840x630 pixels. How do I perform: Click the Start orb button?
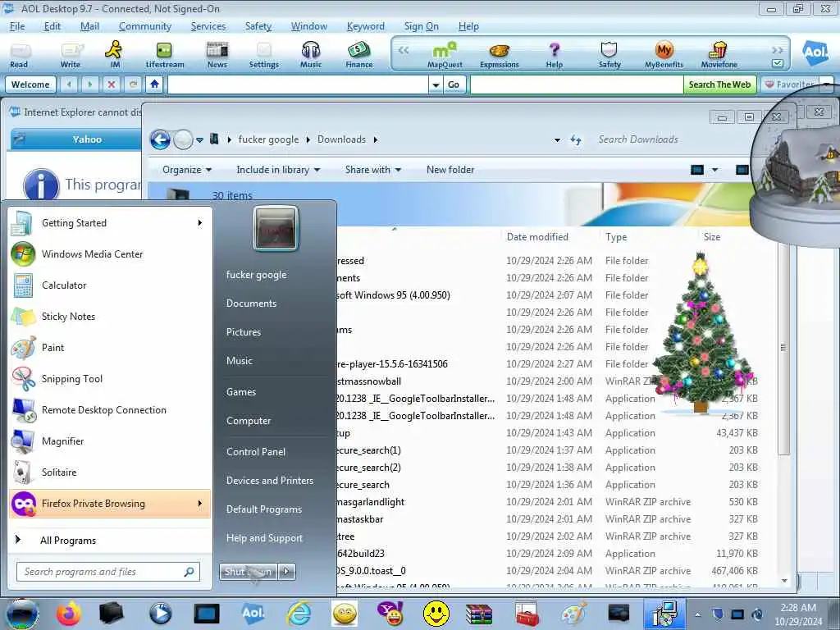[x=22, y=614]
